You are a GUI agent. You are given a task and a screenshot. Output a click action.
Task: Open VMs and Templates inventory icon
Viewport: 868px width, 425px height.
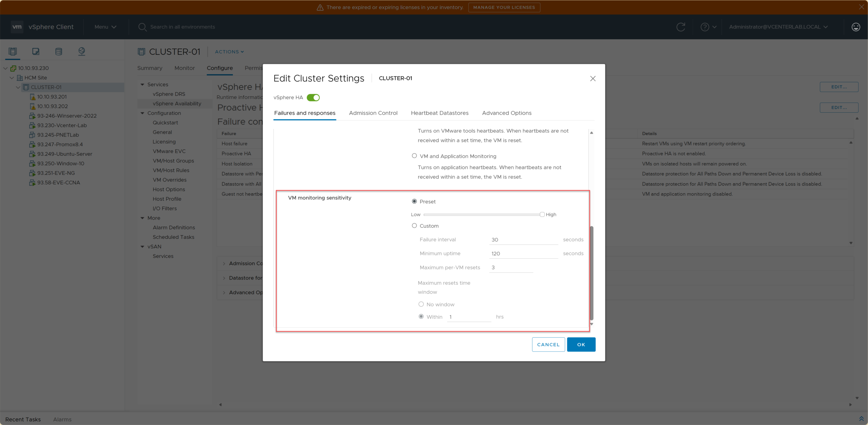(36, 51)
